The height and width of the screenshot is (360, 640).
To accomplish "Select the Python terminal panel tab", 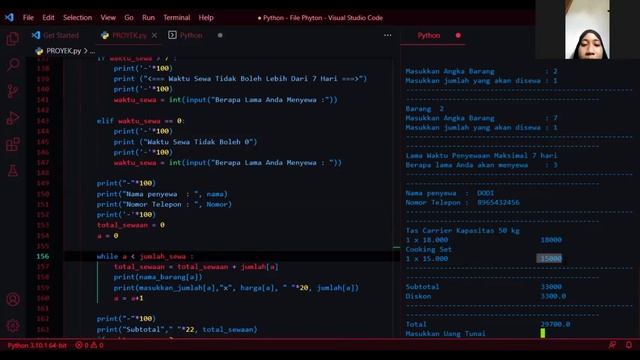I will point(429,36).
